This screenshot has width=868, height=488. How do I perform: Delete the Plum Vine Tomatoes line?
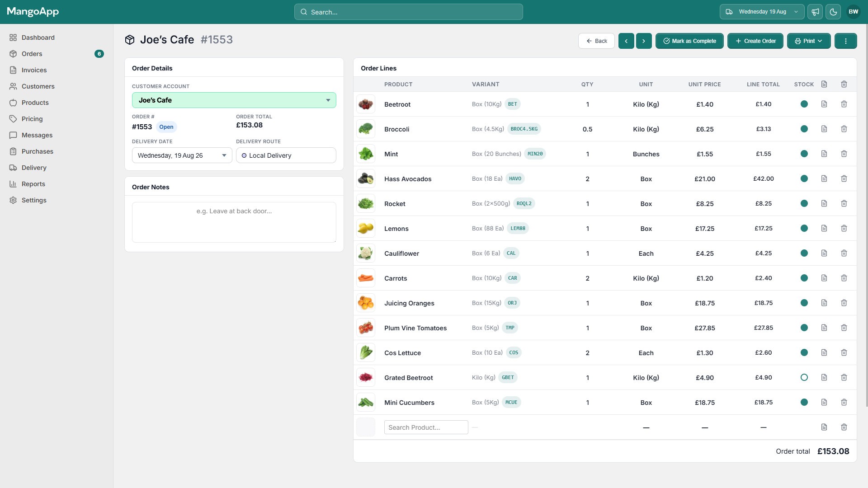point(844,328)
